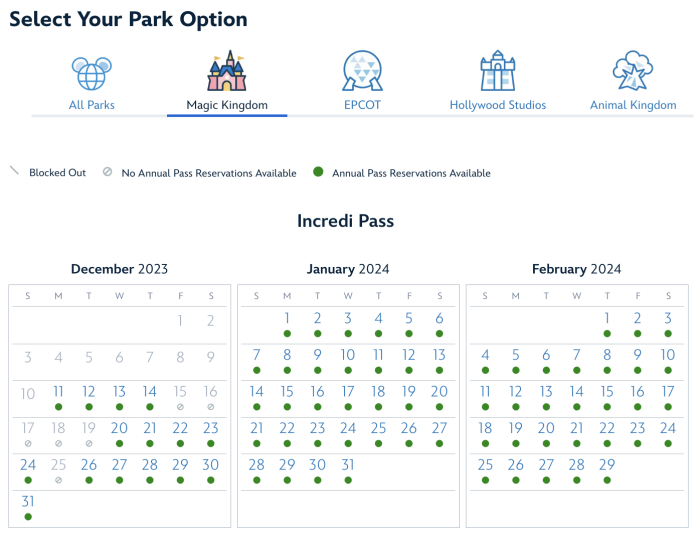Select January 15 on the calendar

pyautogui.click(x=287, y=392)
